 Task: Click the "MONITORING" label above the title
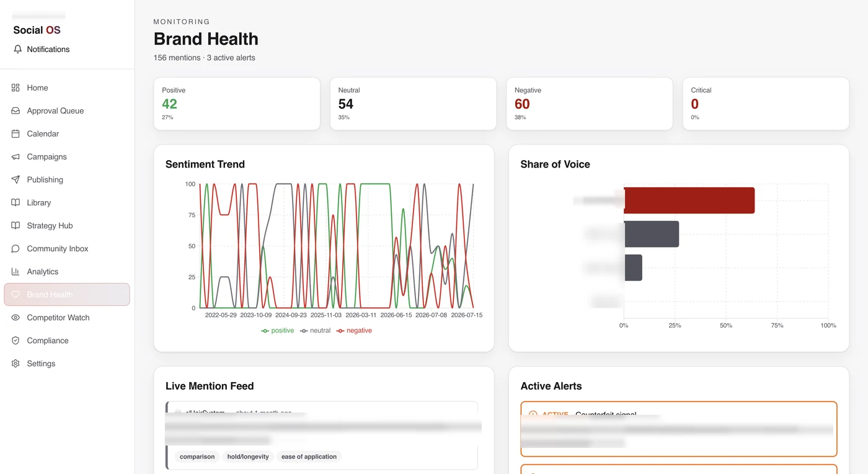coord(182,22)
